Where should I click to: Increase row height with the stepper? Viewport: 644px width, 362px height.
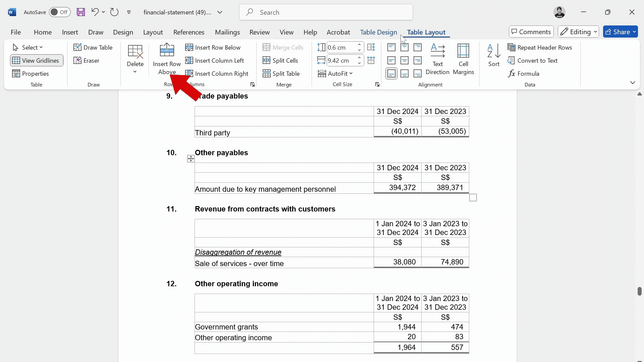pos(359,45)
